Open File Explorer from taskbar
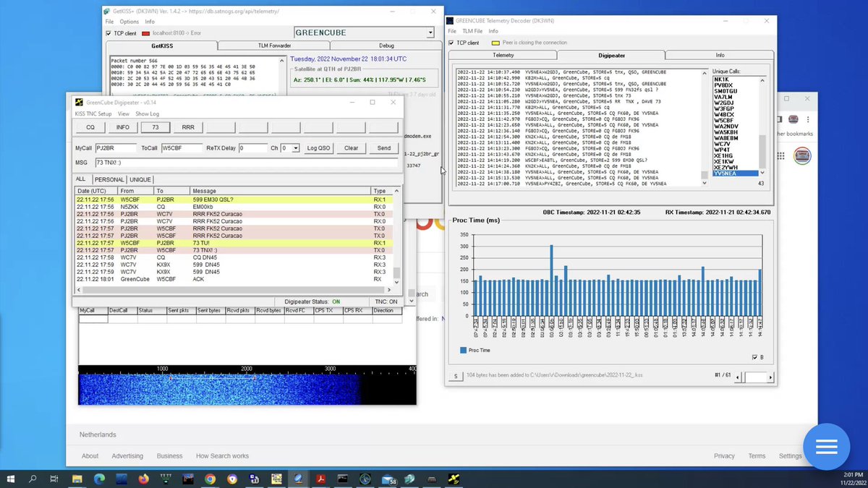Viewport: 868px width, 488px height. click(x=77, y=479)
